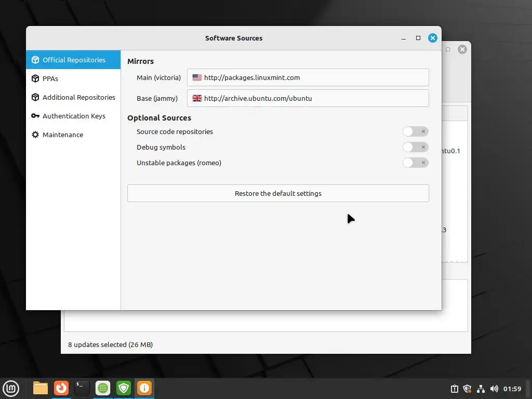Open the Linux Mint start menu
Image resolution: width=532 pixels, height=399 pixels.
pos(11,389)
